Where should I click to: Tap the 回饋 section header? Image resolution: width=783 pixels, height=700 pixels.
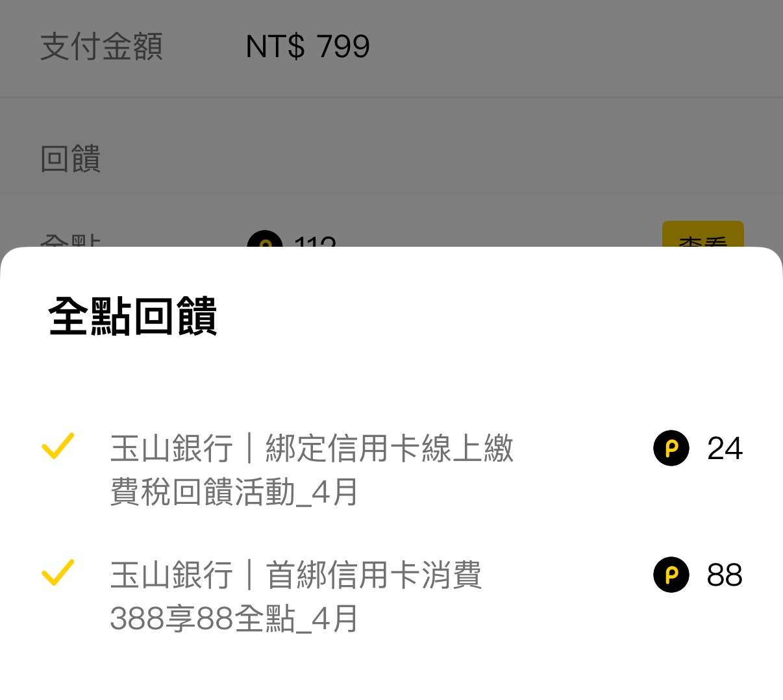(70, 159)
